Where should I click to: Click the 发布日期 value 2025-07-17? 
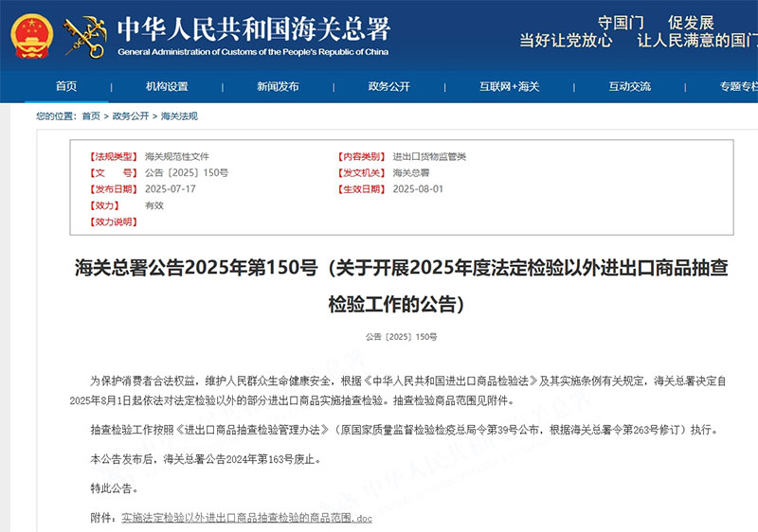point(170,189)
